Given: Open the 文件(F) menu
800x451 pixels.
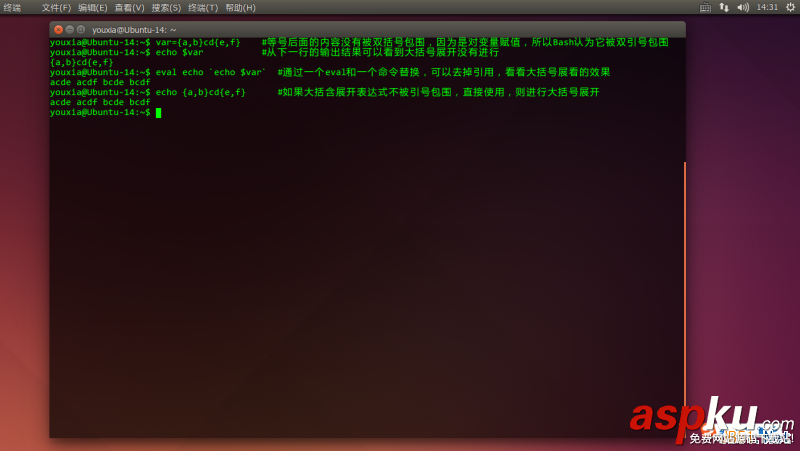Looking at the screenshot, I should point(56,8).
